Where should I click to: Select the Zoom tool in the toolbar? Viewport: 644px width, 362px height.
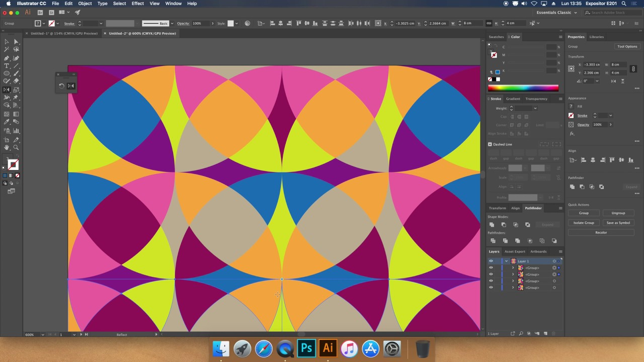(16, 147)
